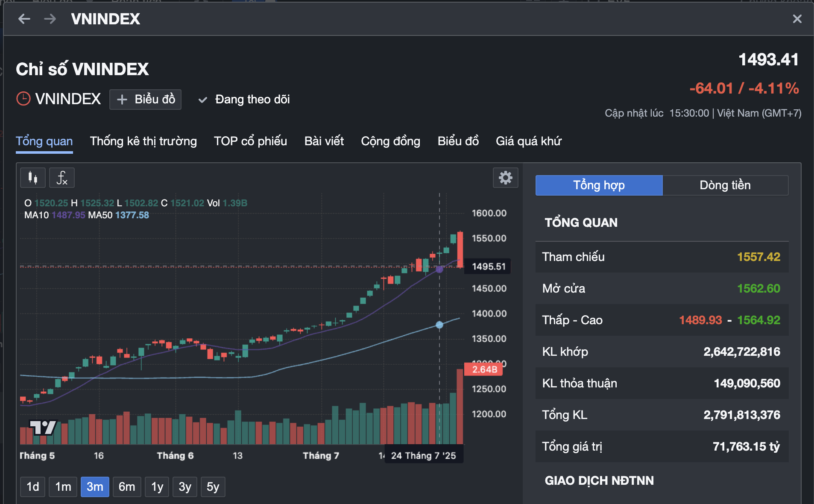The width and height of the screenshot is (814, 504).
Task: Click the 1495.51 price label on axis
Action: pos(488,267)
